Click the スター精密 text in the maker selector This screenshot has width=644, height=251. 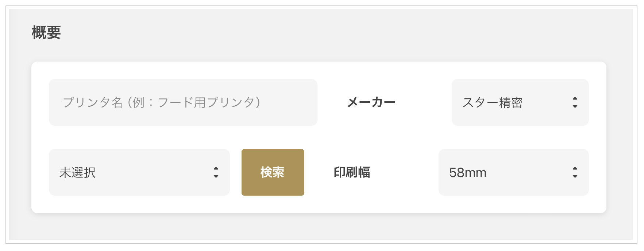point(493,103)
